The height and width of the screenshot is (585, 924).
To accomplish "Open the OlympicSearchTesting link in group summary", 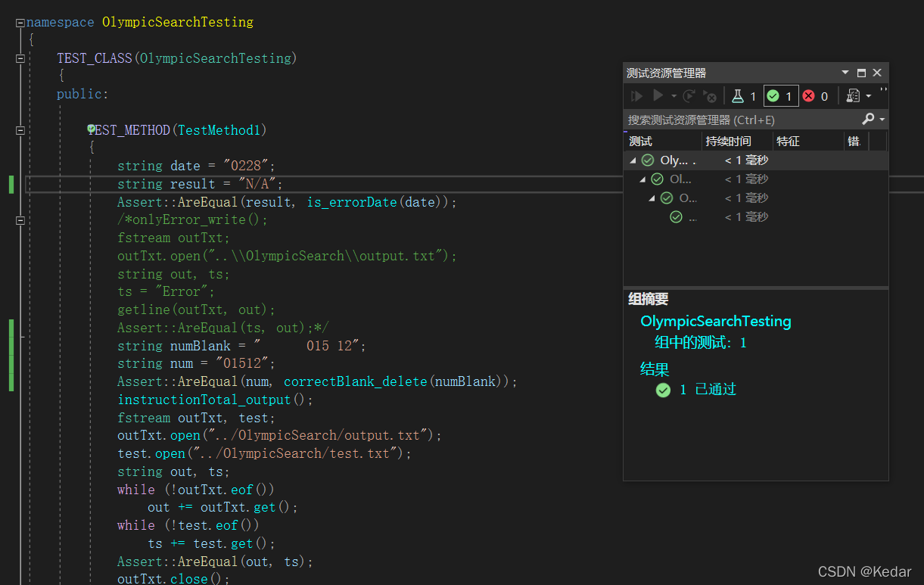I will (716, 322).
